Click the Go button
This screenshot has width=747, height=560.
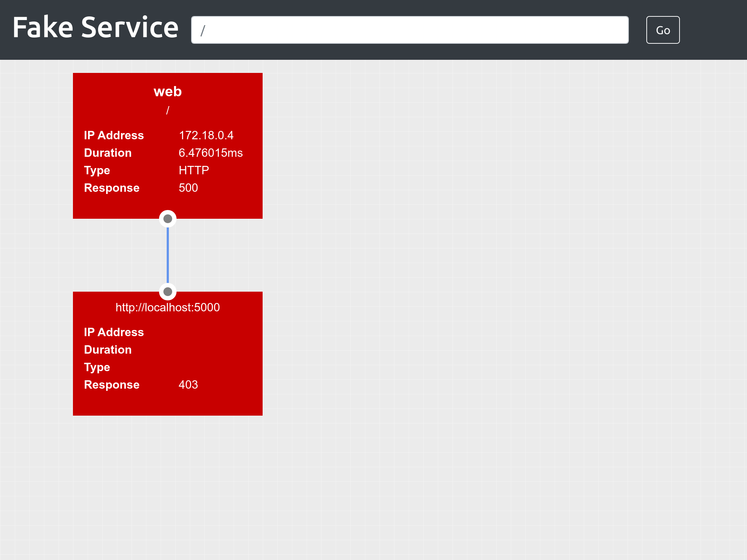click(x=663, y=30)
